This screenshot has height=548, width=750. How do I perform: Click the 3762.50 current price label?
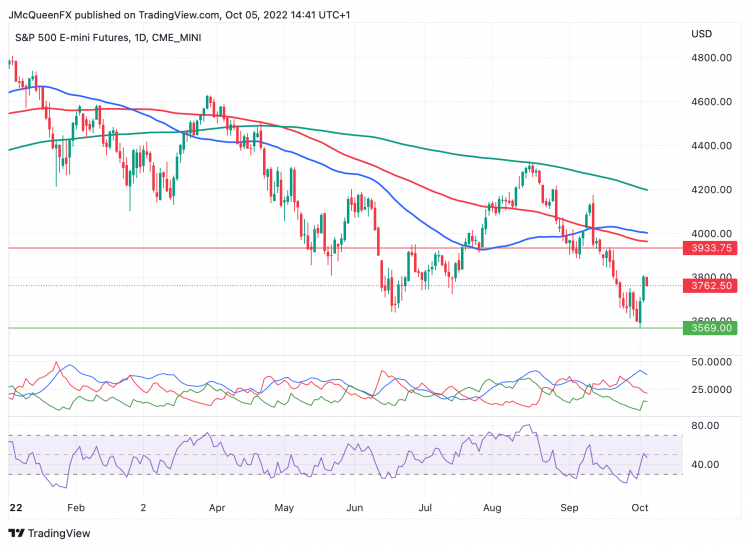pos(710,286)
